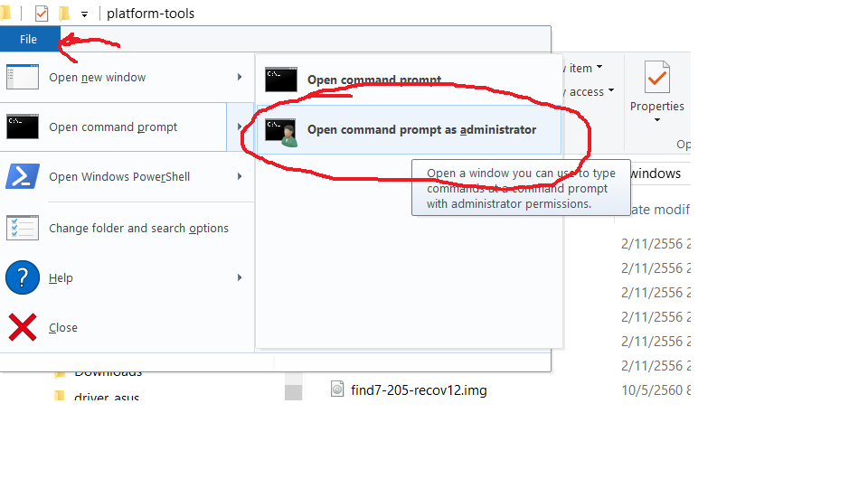
Task: Click the blue Help question mark icon
Action: [22, 277]
